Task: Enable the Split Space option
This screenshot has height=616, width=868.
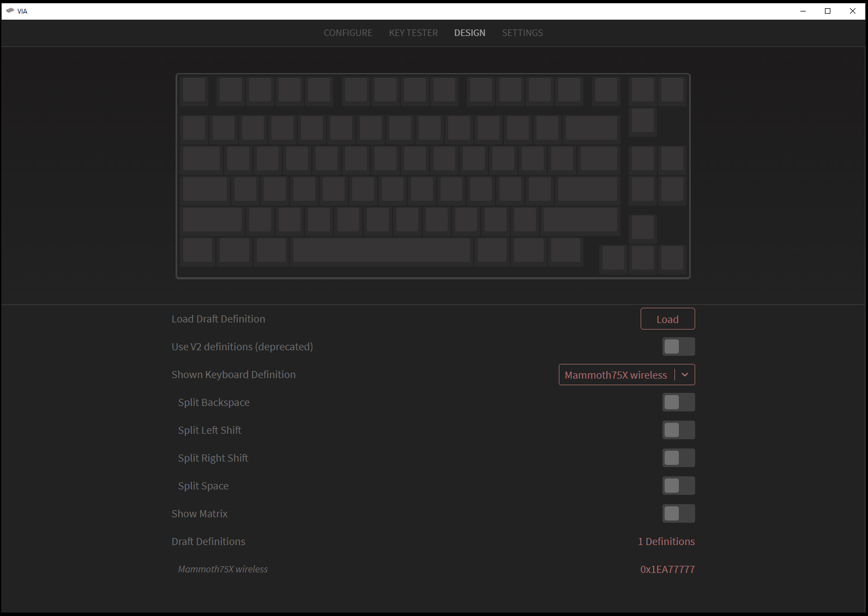Action: 678,486
